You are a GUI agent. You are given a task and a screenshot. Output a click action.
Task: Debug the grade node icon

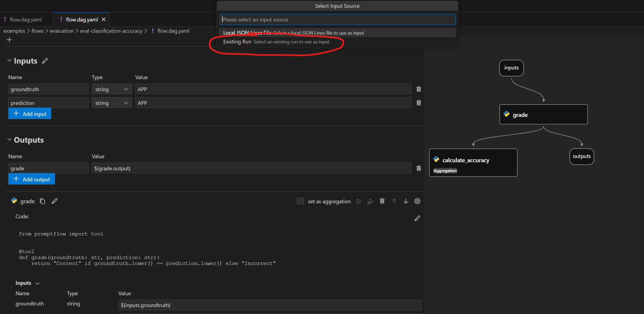click(x=370, y=201)
